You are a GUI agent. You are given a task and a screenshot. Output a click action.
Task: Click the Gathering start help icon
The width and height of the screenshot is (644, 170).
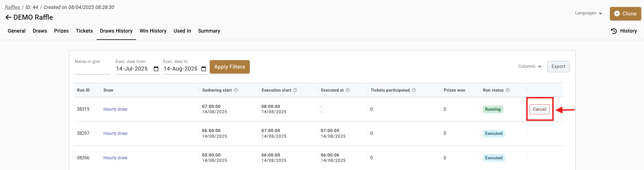236,90
